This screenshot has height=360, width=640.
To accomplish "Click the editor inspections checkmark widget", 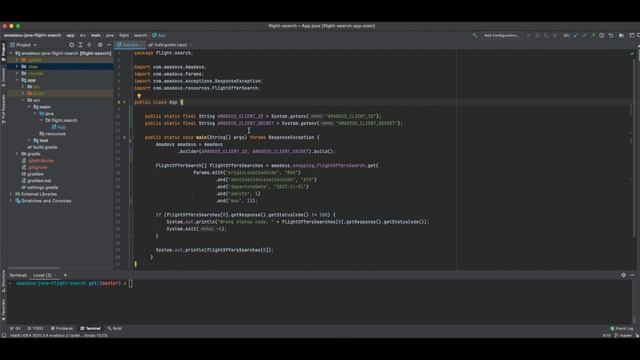I will tap(632, 53).
